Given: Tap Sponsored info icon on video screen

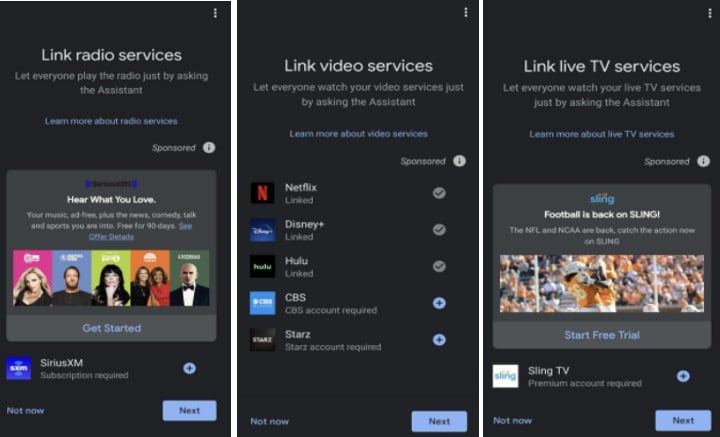Looking at the screenshot, I should click(x=459, y=161).
